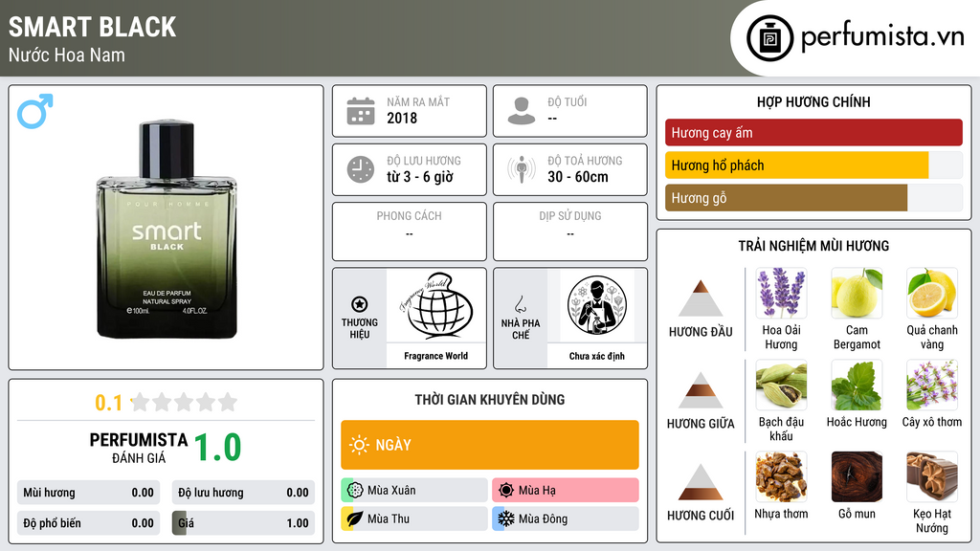Click the Smart Black perfume bottle image
Image resolution: width=980 pixels, height=551 pixels.
167,229
